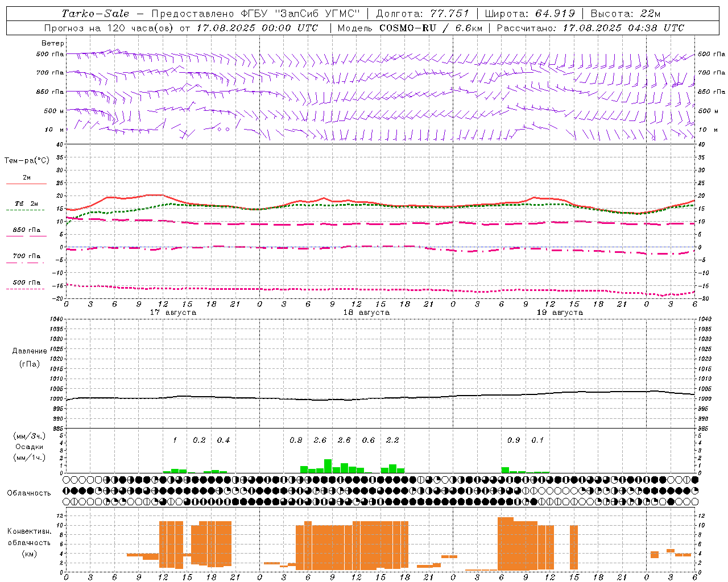This screenshot has width=728, height=582.
Task: Click the solid red line sample under '2м'
Action: click(26, 184)
